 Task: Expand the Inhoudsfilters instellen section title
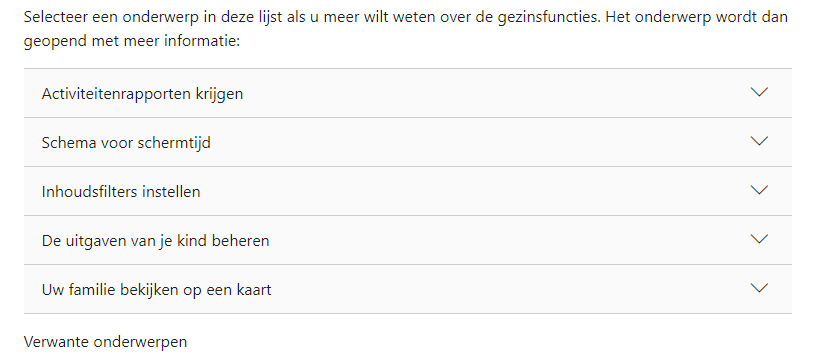[x=121, y=192]
